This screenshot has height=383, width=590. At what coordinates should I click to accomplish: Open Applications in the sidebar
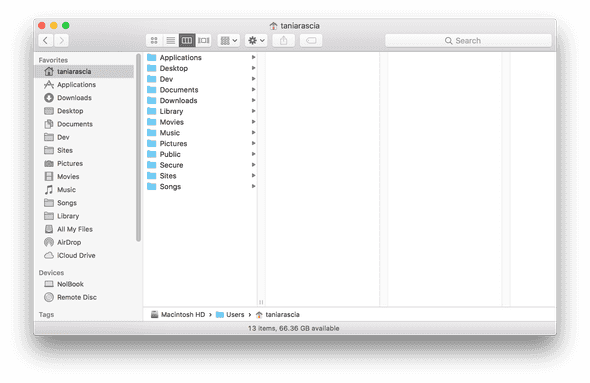(x=84, y=84)
